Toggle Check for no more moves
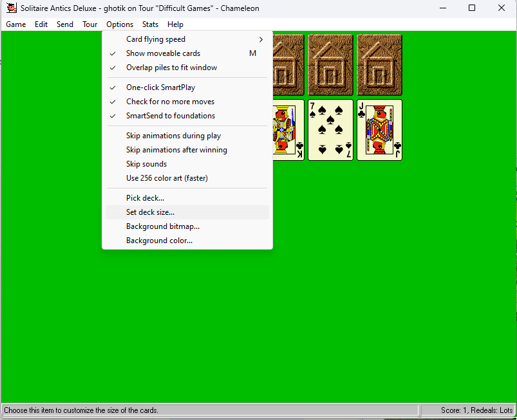The height and width of the screenshot is (420, 517). pos(187,102)
